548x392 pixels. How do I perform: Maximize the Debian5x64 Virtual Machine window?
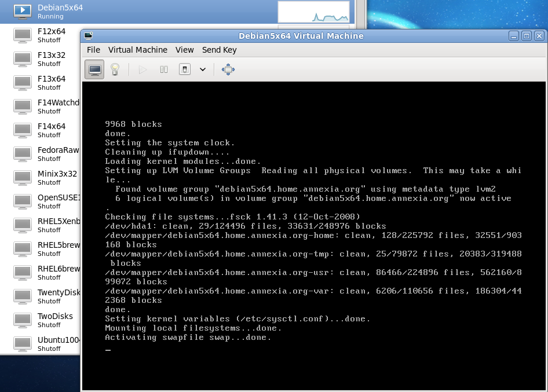526,36
